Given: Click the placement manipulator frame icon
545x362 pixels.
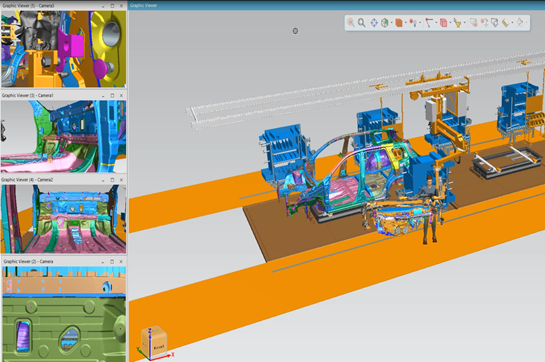Looking at the screenshot, I should point(429,23).
